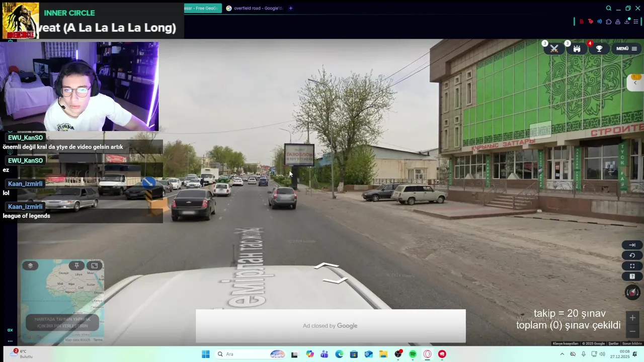Click the streamer webcam overlay
Viewport: 644px width, 362px height.
point(79,86)
